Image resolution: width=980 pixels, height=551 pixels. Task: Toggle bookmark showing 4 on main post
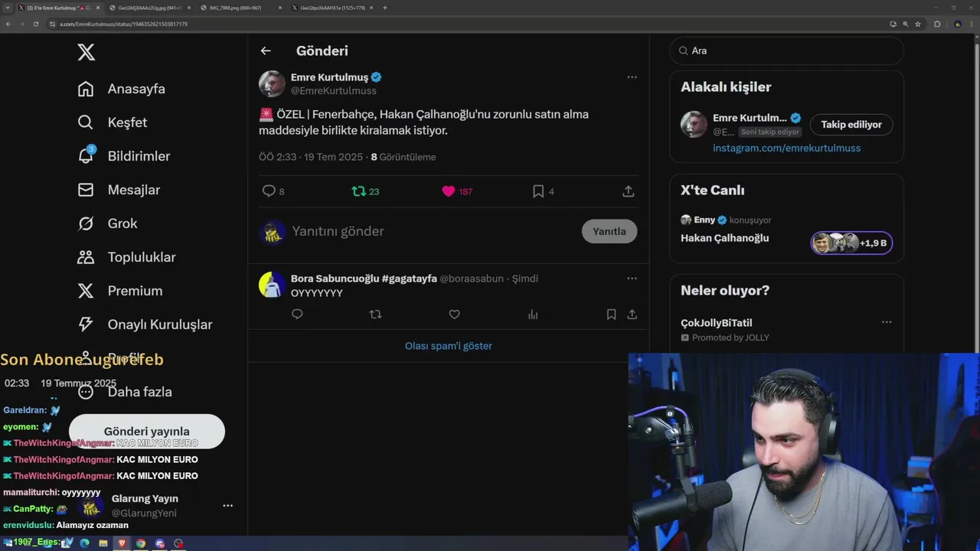[538, 191]
